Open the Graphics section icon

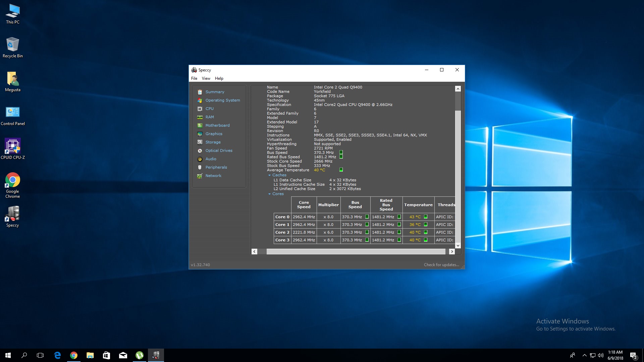pyautogui.click(x=200, y=134)
